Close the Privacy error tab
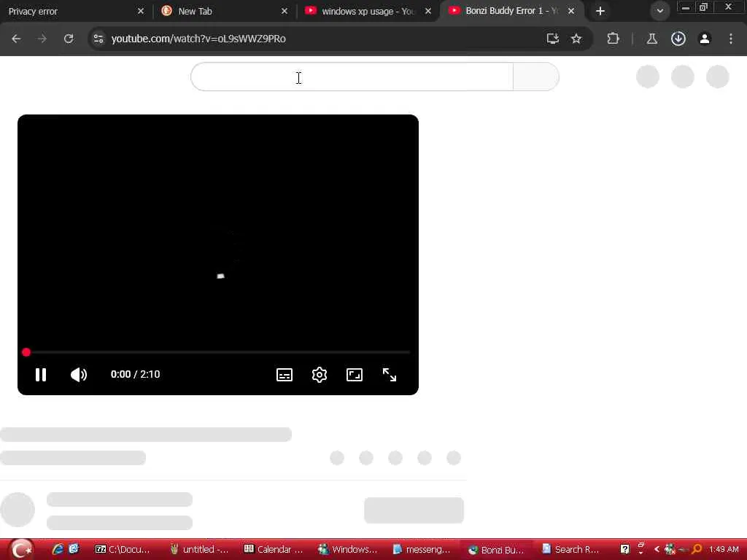 141,11
